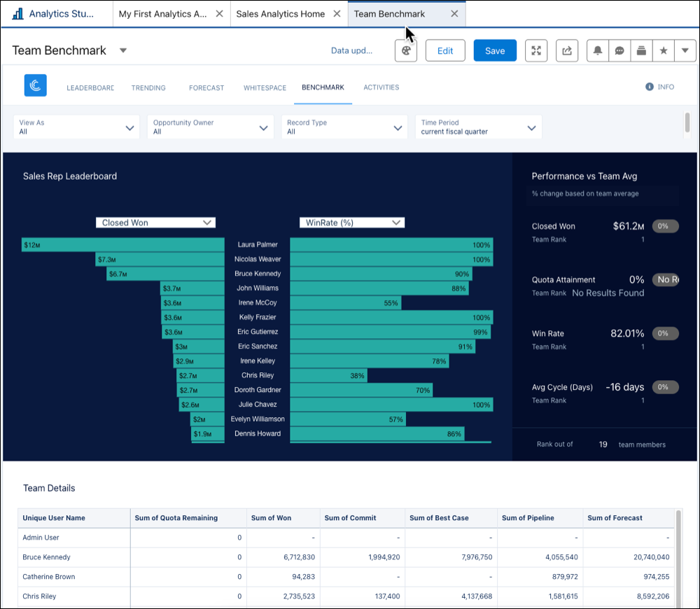Select the Benchmark page tab

click(323, 87)
